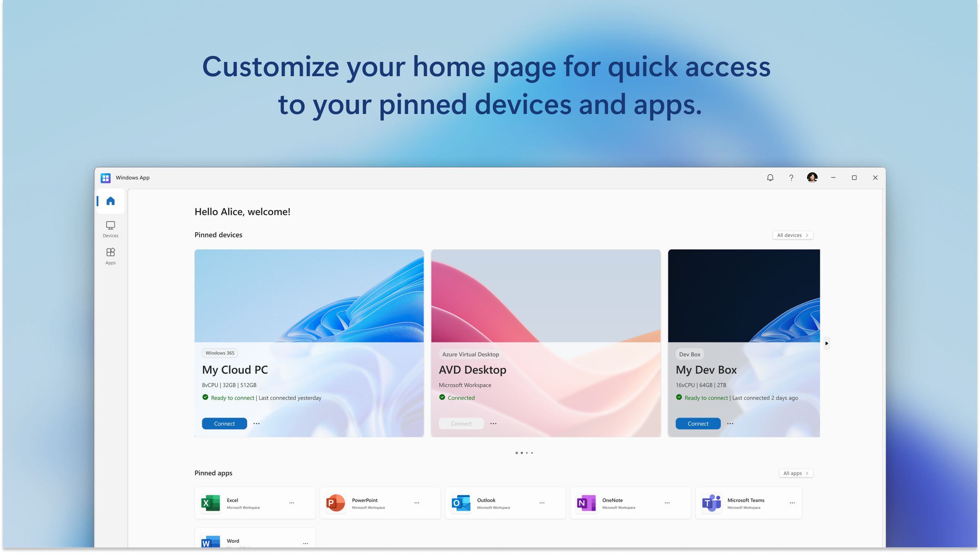Click the PowerPoint app icon

point(335,502)
